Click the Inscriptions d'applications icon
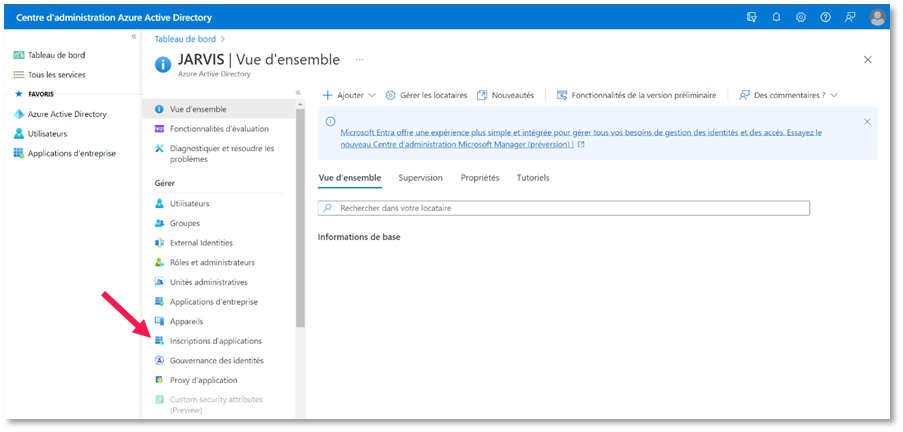The height and width of the screenshot is (432, 903). coord(160,341)
